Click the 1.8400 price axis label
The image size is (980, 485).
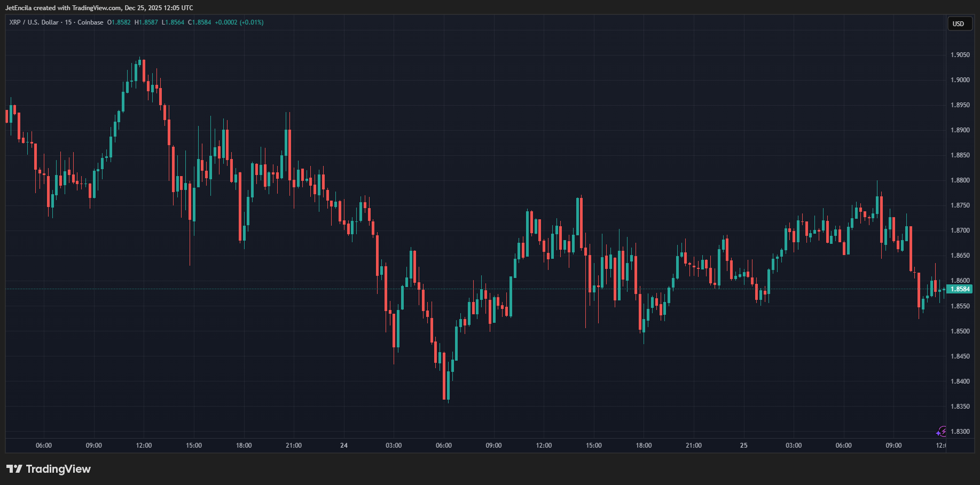click(960, 381)
